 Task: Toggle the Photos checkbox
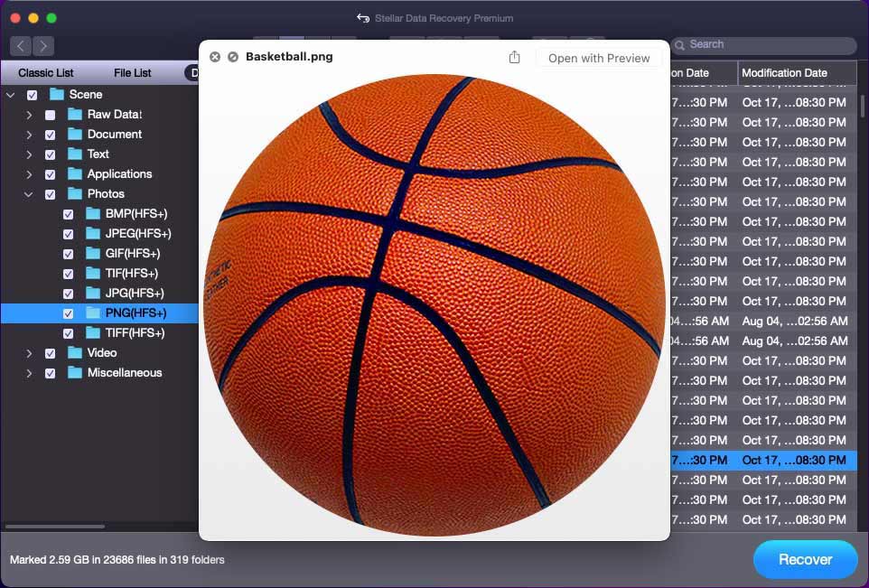point(50,194)
